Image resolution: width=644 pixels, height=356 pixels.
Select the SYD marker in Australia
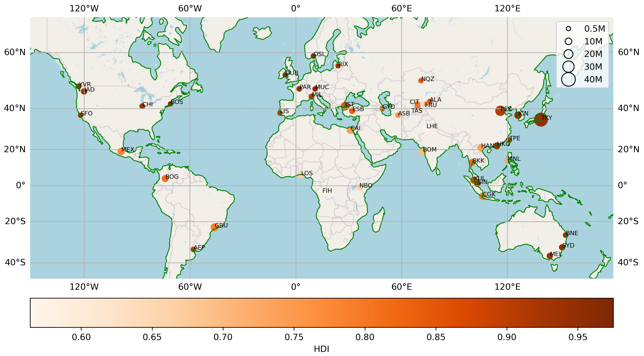[x=562, y=247]
